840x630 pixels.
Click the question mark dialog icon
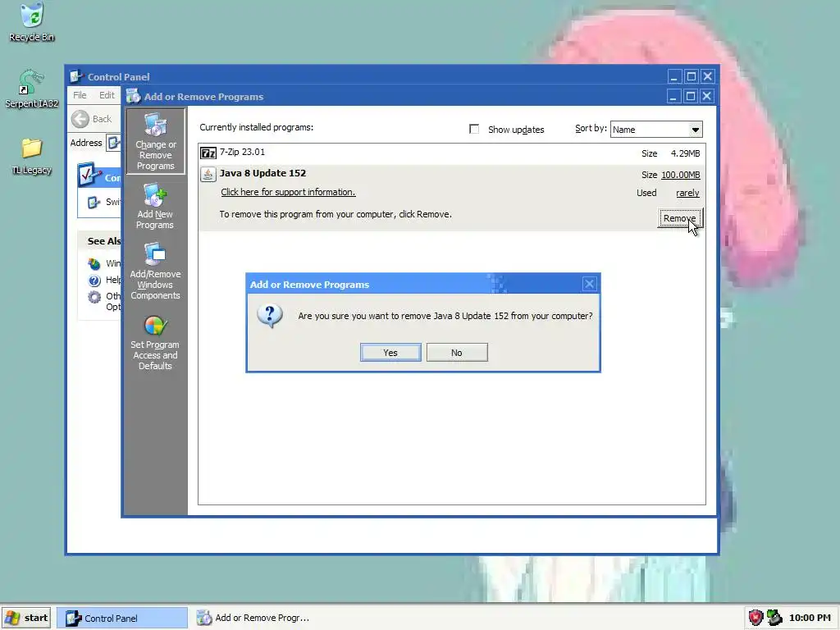pos(270,316)
